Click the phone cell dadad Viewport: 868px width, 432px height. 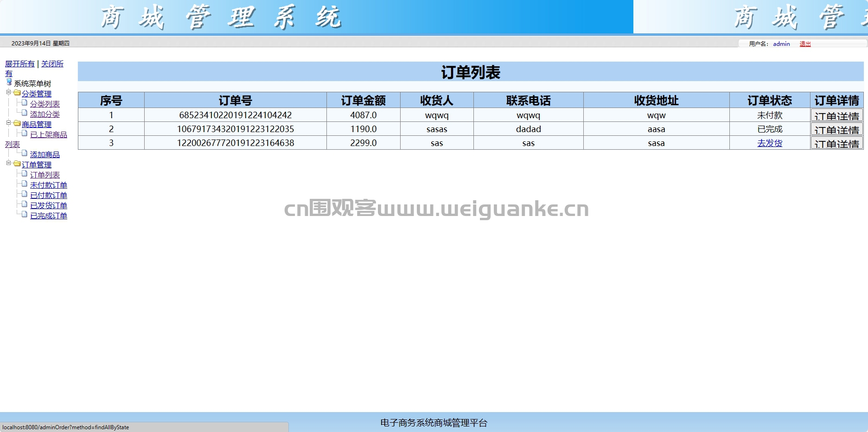(529, 129)
